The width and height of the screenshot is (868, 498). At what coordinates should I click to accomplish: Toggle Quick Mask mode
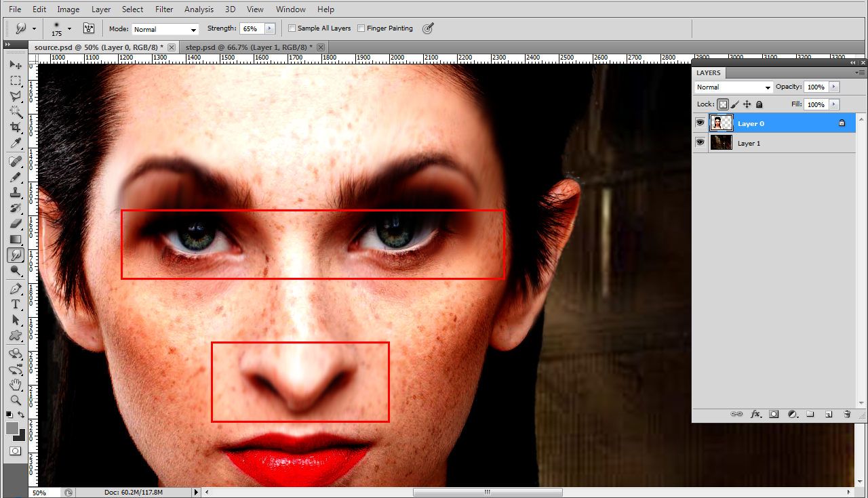15,451
